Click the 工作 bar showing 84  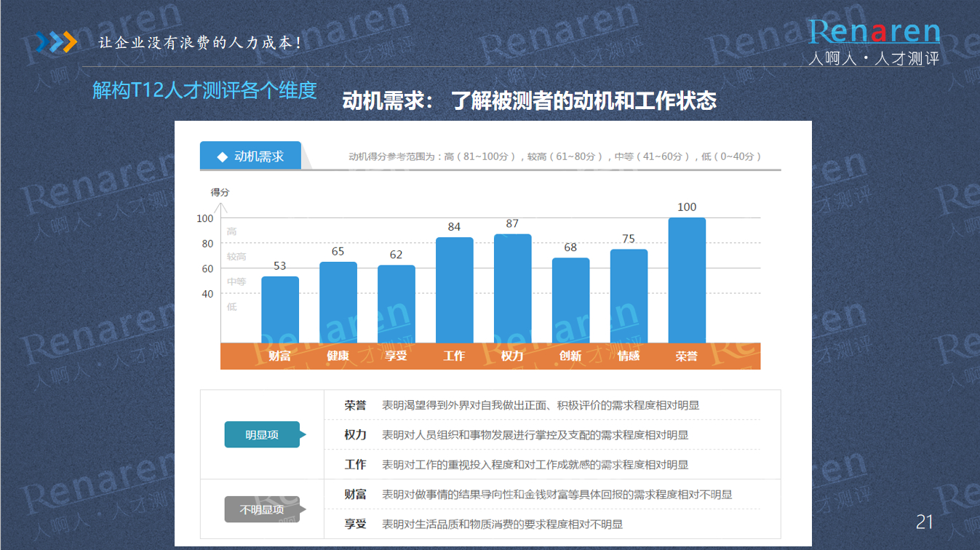point(454,290)
